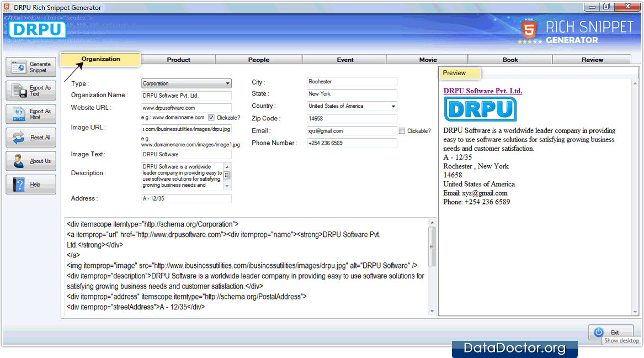Click into the Website URL field

(187, 108)
